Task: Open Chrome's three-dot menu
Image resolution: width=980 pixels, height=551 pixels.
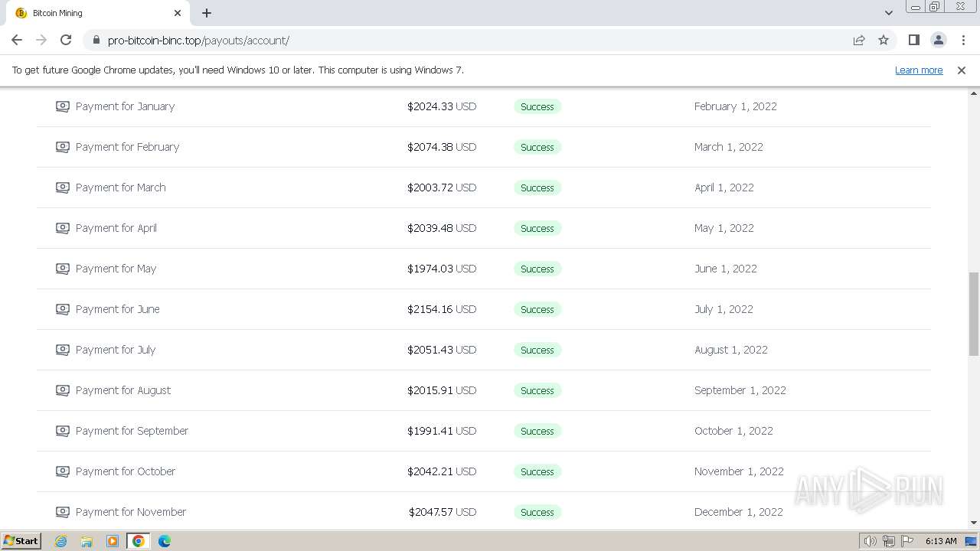Action: pyautogui.click(x=963, y=40)
